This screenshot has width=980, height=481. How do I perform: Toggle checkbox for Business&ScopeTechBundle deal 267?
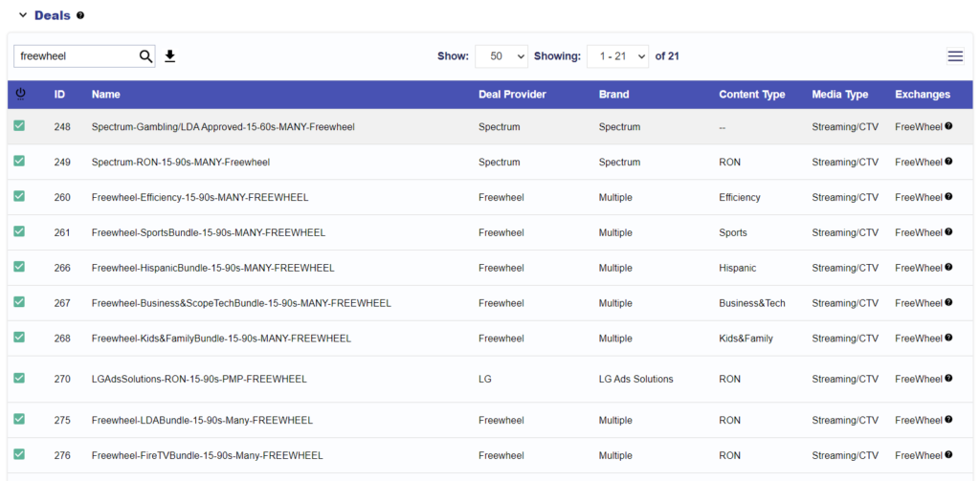19,302
